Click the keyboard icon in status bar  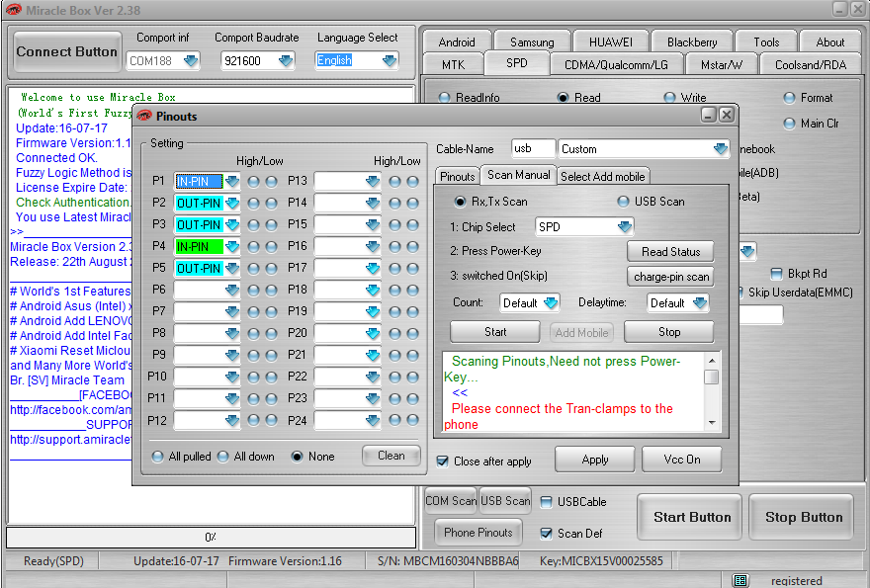739,580
